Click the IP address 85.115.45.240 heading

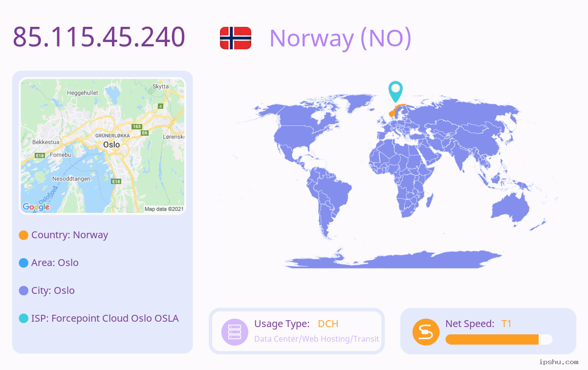pyautogui.click(x=99, y=37)
